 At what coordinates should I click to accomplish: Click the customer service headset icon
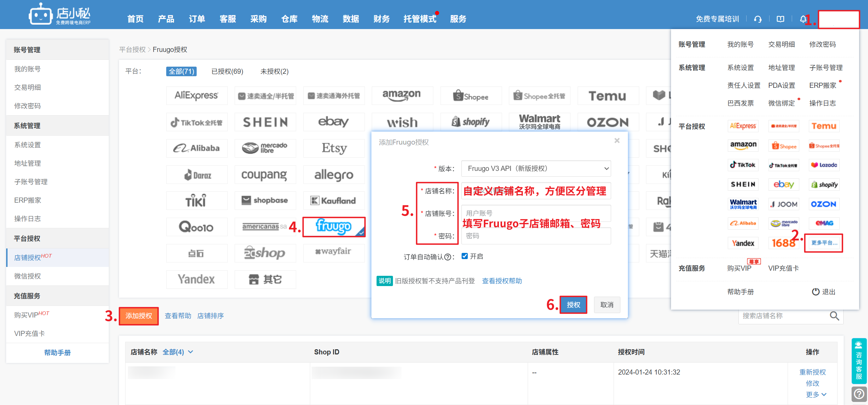758,19
